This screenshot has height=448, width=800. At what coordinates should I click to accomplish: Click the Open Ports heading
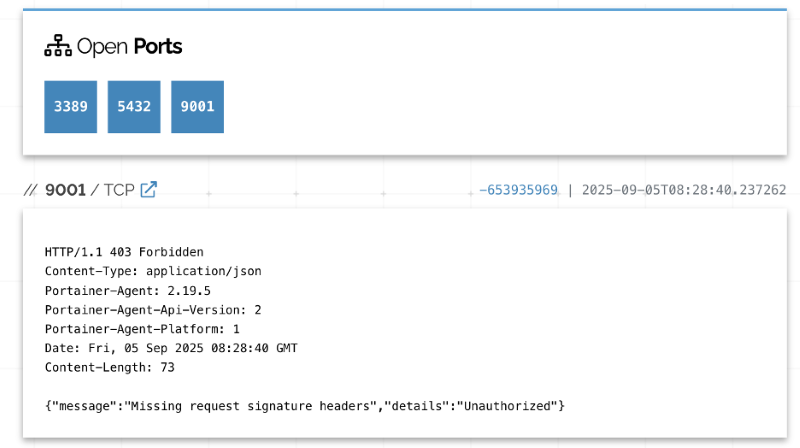pyautogui.click(x=129, y=46)
